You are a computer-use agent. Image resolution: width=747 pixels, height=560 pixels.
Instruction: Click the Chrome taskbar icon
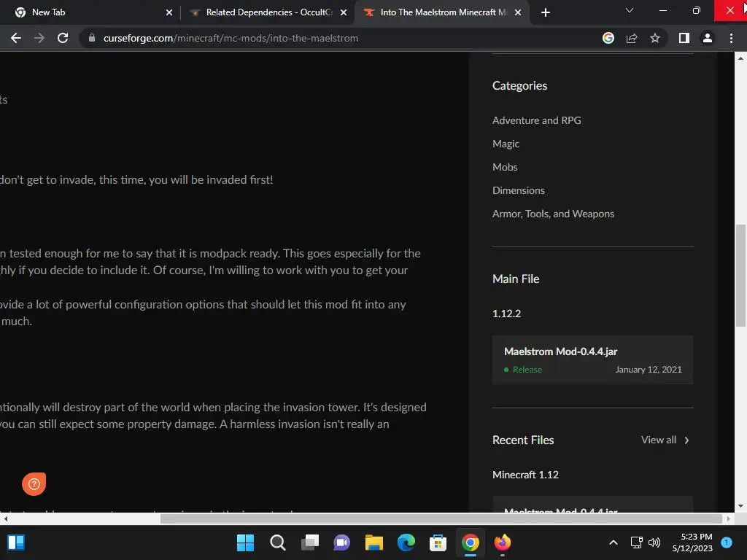(471, 542)
